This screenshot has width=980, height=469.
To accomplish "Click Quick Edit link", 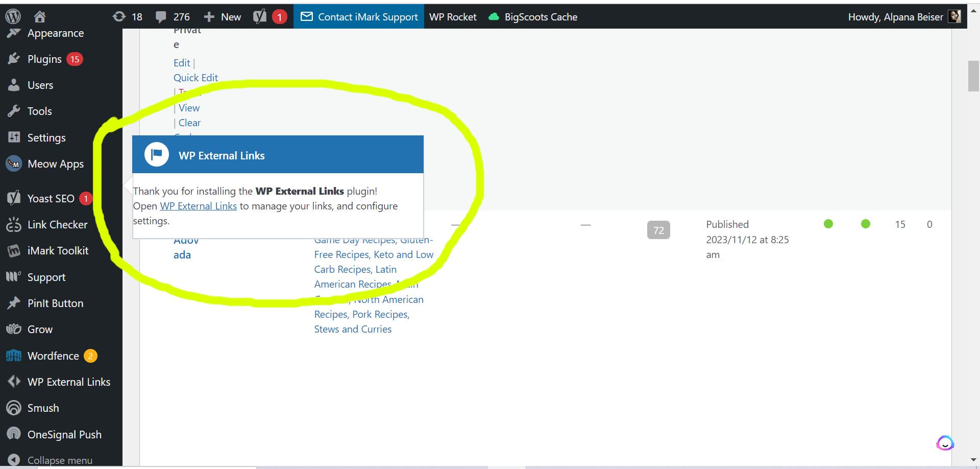I will (x=195, y=78).
